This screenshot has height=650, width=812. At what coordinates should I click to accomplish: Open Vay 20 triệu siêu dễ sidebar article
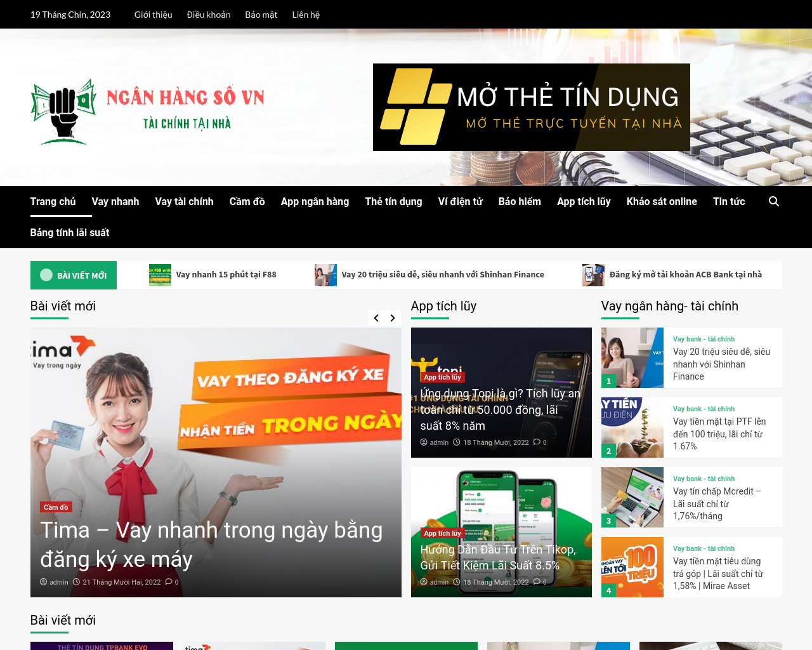(722, 364)
